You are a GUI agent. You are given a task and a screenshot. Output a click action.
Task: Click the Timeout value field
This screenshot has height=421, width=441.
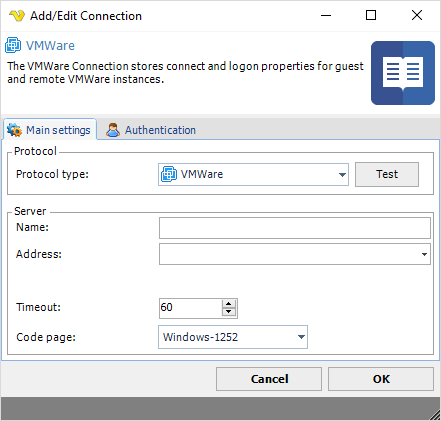[190, 307]
